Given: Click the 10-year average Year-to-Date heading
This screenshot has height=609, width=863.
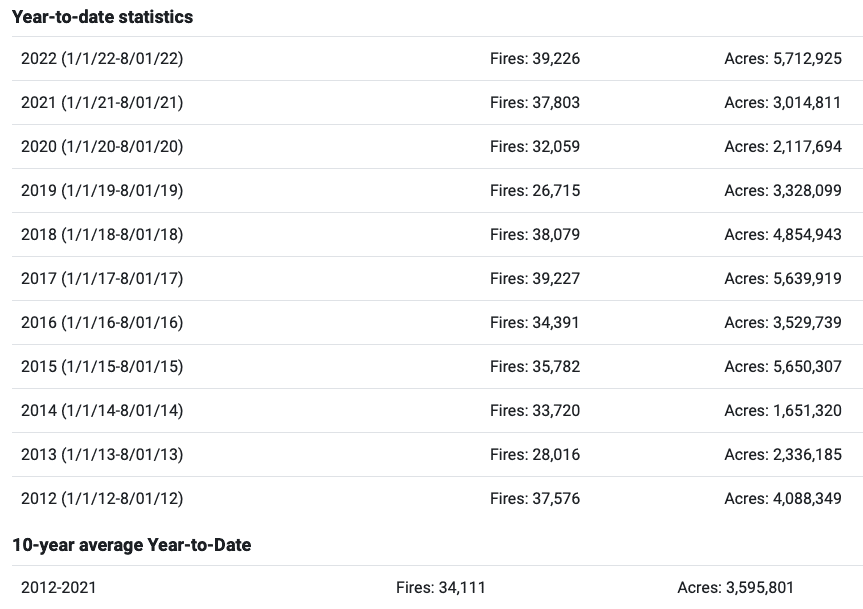Looking at the screenshot, I should click(132, 545).
